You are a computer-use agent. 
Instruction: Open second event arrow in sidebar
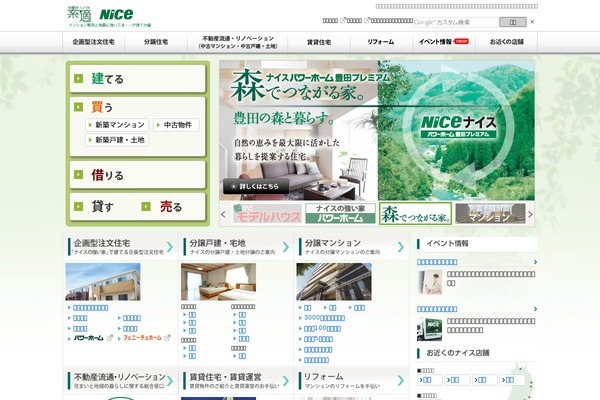coord(535,309)
